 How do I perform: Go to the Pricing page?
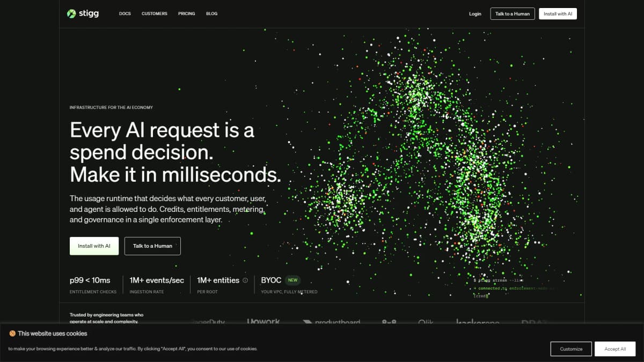click(187, 13)
